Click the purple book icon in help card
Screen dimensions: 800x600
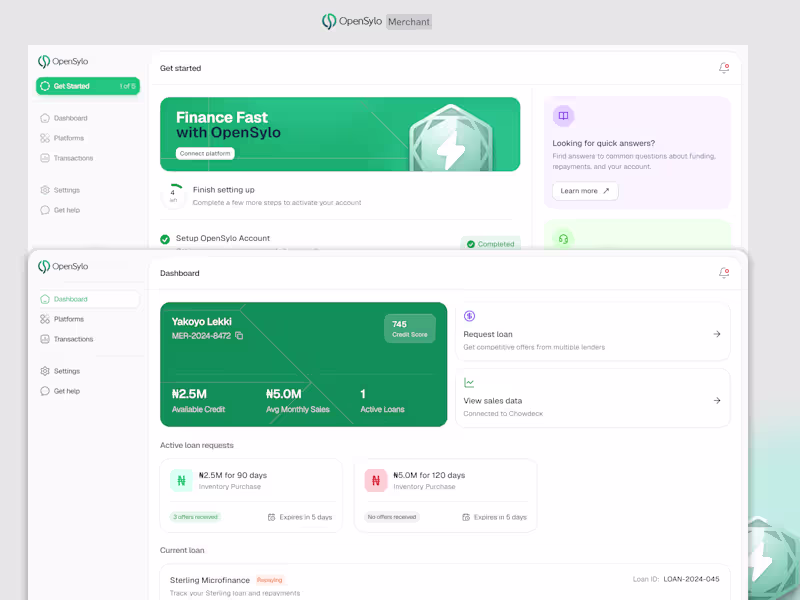[563, 116]
